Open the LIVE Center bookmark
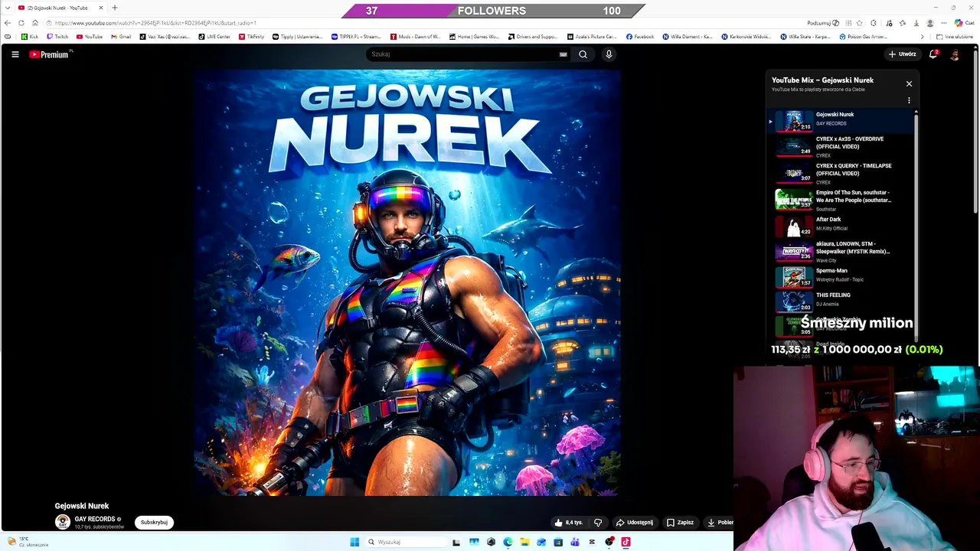The height and width of the screenshot is (551, 980). [x=214, y=37]
